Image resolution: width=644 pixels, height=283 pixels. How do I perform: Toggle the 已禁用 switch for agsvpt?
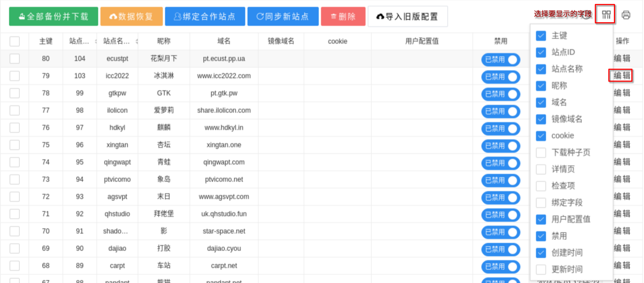[x=501, y=198]
